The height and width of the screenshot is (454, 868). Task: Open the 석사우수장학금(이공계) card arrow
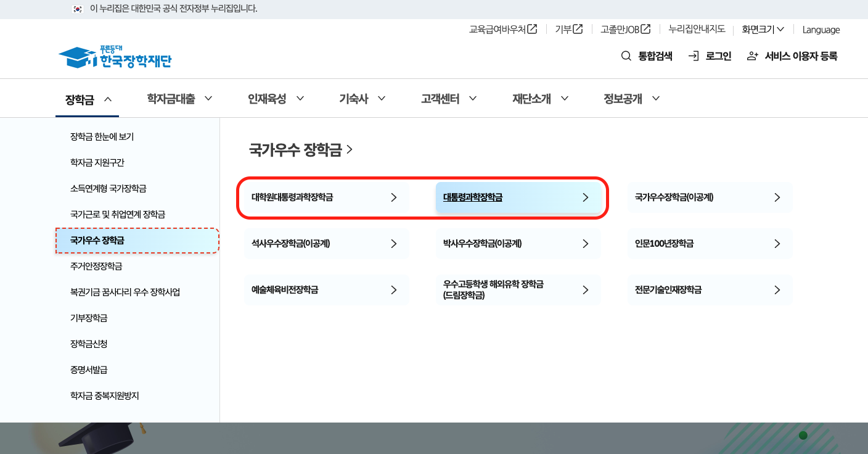coord(394,243)
